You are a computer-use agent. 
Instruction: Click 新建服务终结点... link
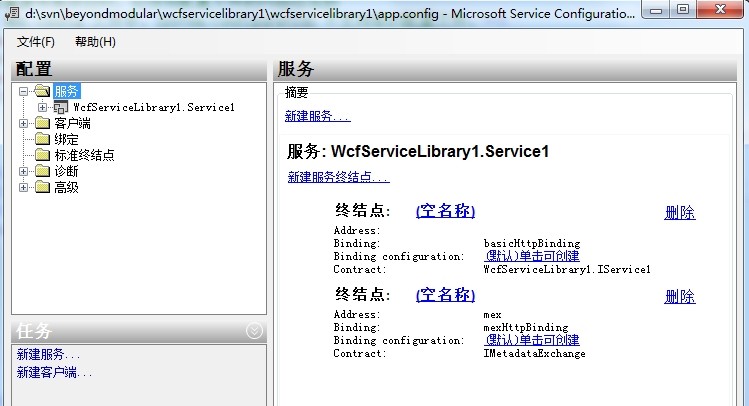(339, 177)
